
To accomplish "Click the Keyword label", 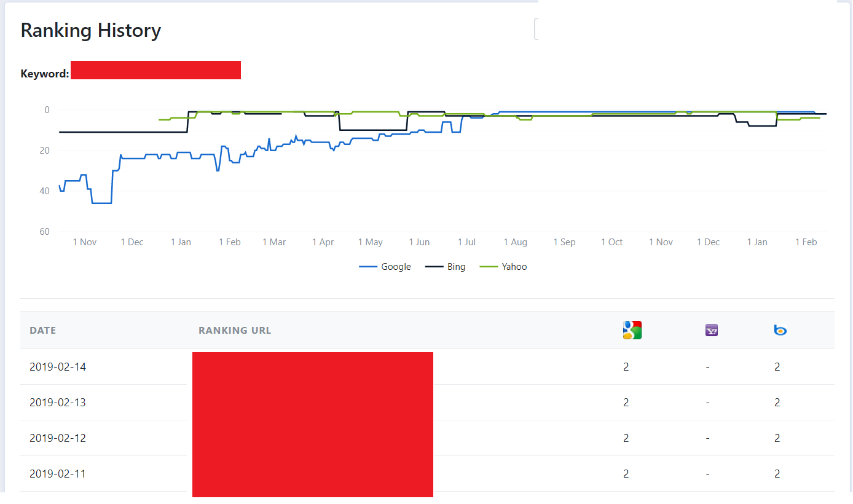I will 45,74.
